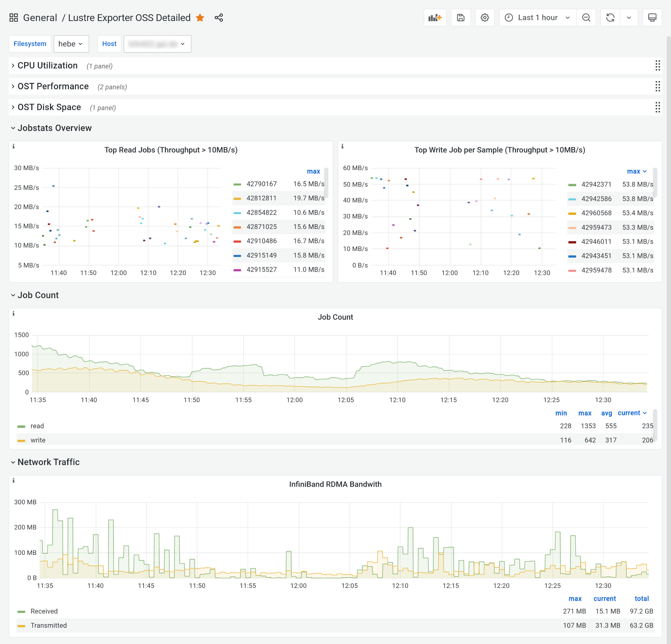The image size is (671, 644).
Task: Share dashboard via the share icon
Action: pyautogui.click(x=219, y=17)
